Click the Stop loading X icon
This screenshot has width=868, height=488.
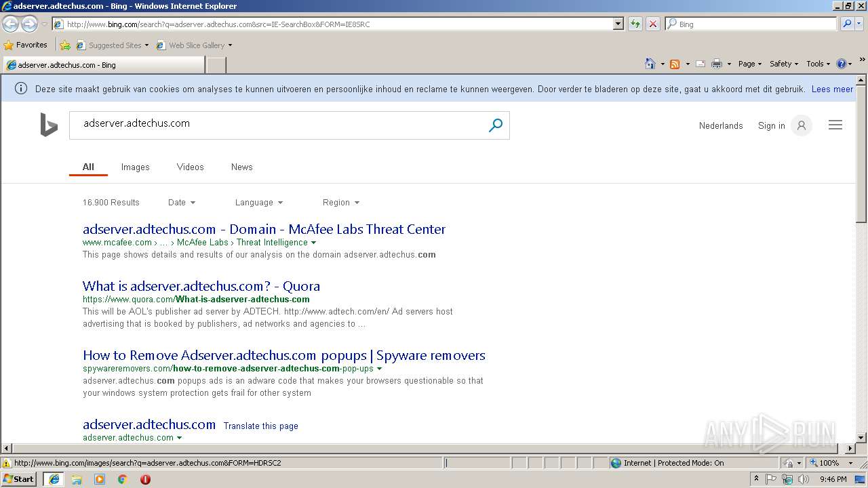652,24
